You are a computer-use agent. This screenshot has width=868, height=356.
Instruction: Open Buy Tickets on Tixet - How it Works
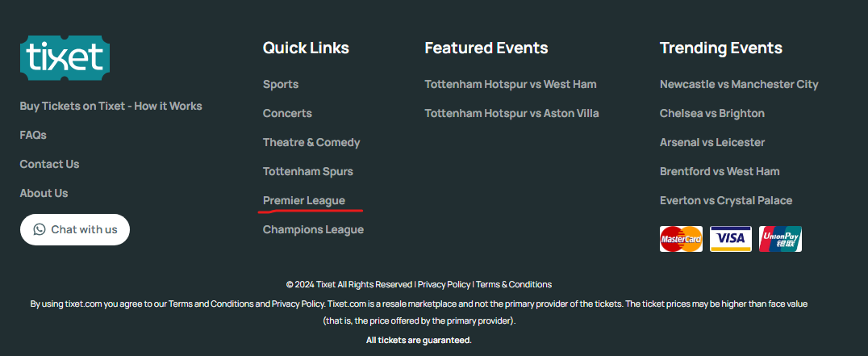(x=111, y=106)
